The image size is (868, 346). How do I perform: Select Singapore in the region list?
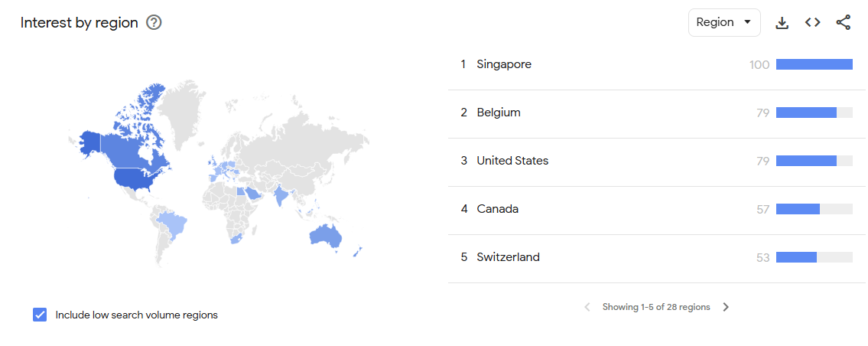point(504,64)
